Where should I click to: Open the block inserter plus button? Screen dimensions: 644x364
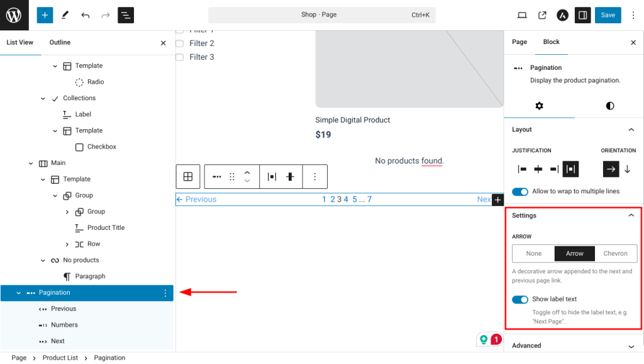click(45, 15)
